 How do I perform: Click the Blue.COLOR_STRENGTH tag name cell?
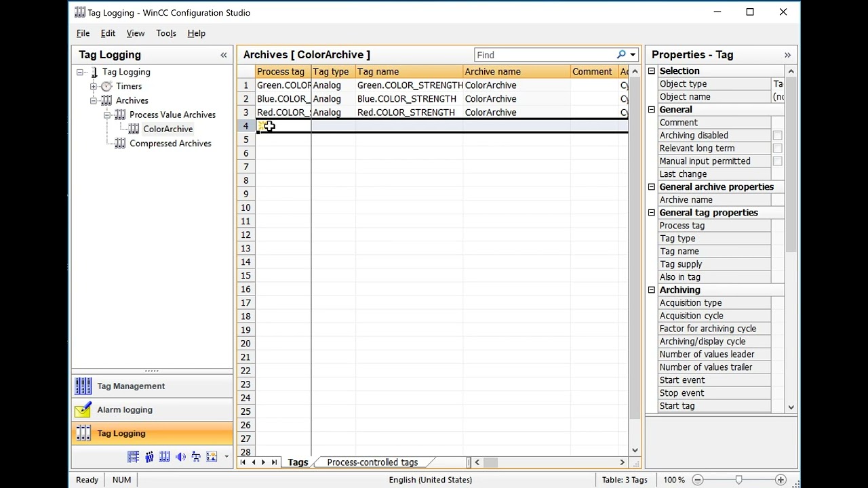(x=409, y=99)
